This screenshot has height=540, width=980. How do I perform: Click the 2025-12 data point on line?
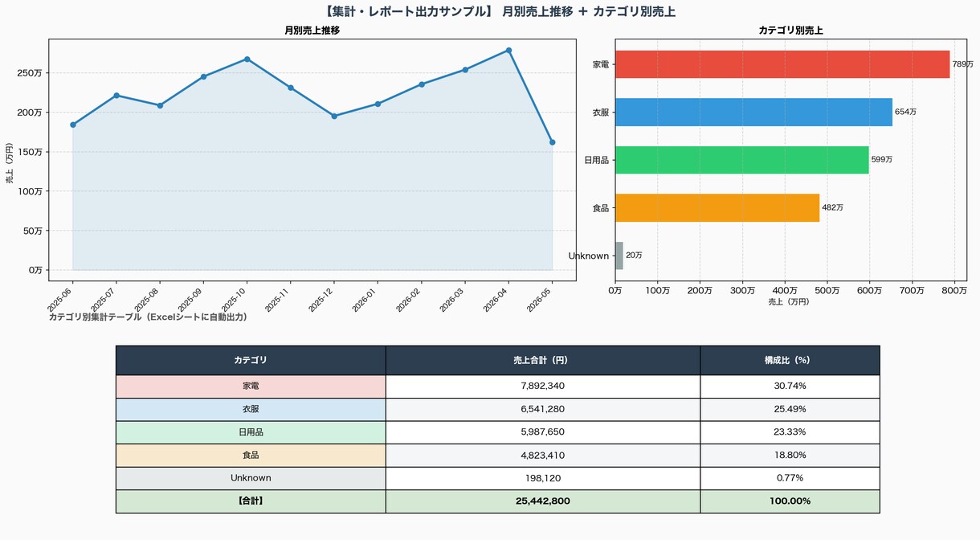coord(334,116)
